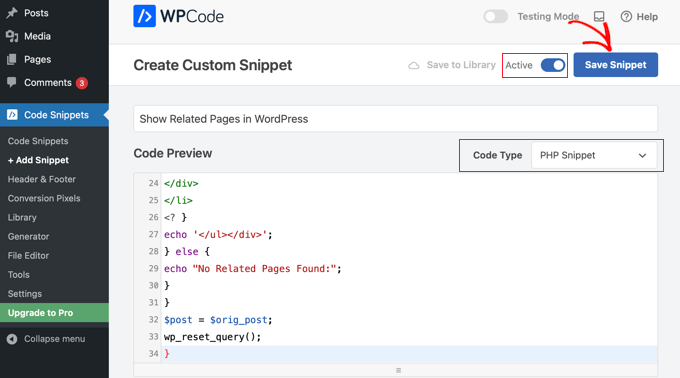Click the } else { code line
The width and height of the screenshot is (680, 378).
tap(187, 251)
